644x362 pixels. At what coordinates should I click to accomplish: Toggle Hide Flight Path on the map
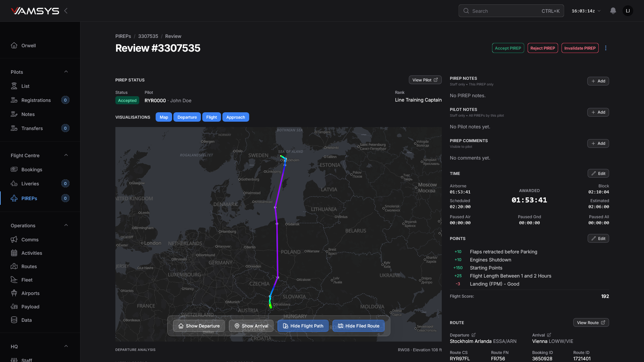click(x=303, y=326)
